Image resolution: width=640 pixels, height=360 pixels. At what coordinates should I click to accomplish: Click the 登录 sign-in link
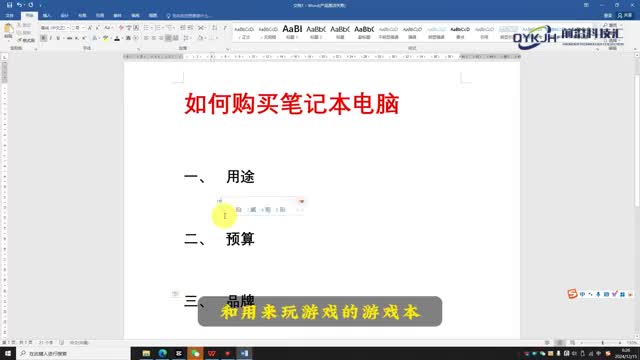click(x=608, y=16)
